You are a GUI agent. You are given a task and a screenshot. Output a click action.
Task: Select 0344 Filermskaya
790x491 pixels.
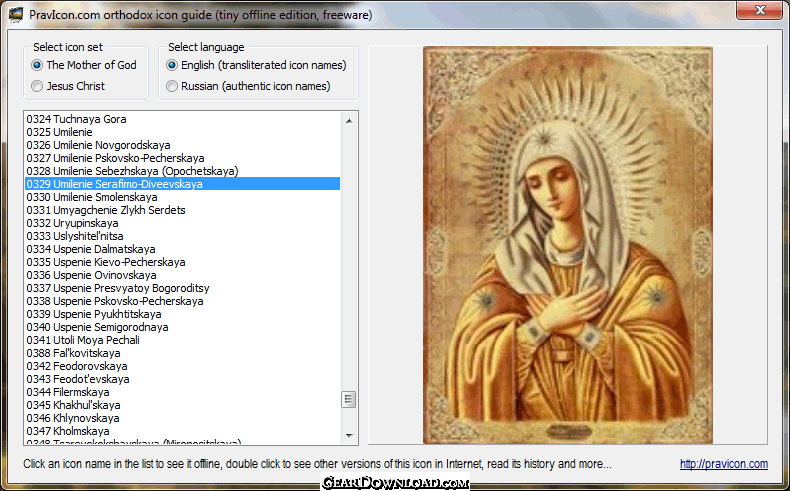point(183,392)
